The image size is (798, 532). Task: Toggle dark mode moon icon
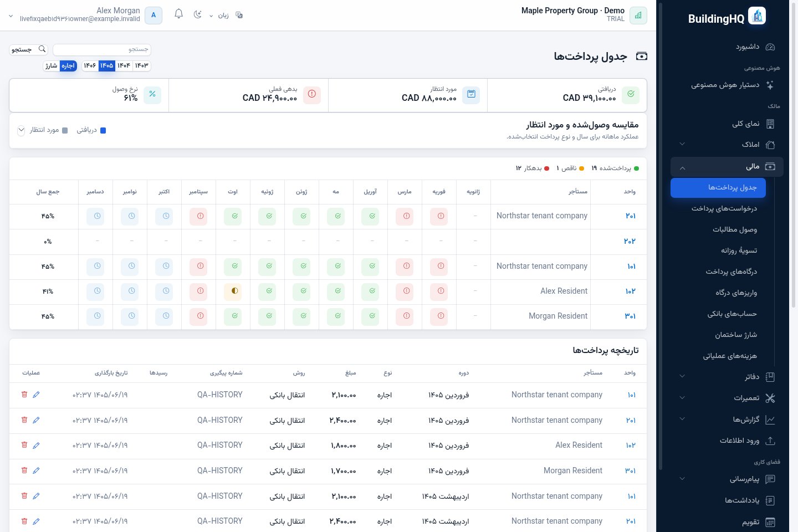[x=197, y=14]
